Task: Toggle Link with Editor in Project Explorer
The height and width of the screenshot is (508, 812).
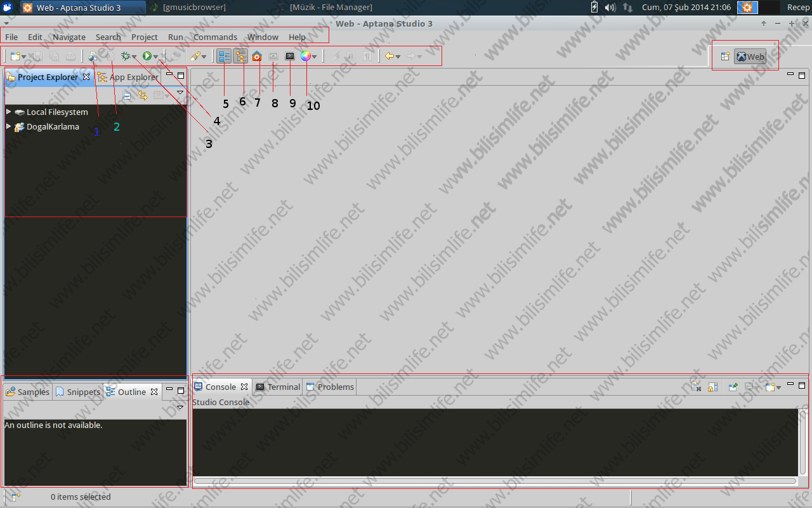Action: tap(143, 95)
